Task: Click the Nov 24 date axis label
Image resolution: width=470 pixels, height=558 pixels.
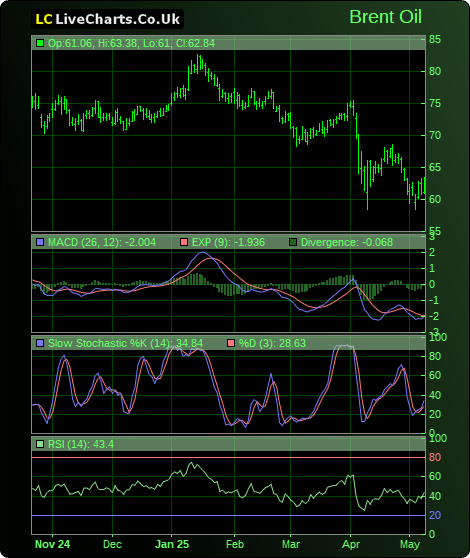Action: (53, 544)
